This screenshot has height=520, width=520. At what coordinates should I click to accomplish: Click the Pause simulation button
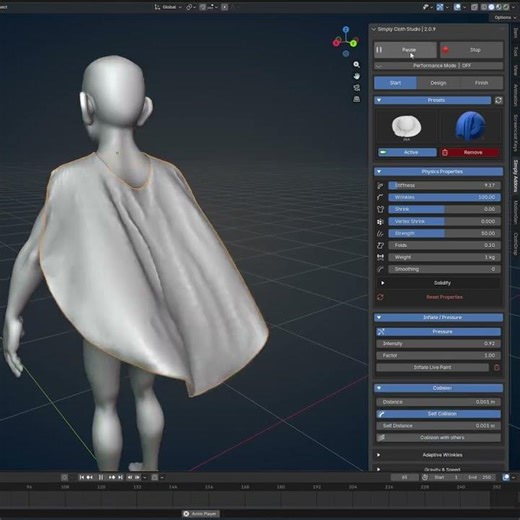(405, 50)
